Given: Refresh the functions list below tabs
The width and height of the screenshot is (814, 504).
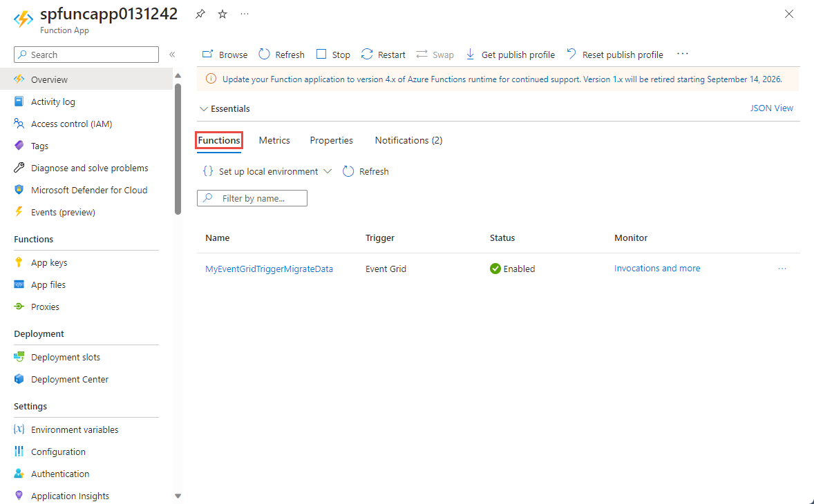Looking at the screenshot, I should [x=366, y=171].
